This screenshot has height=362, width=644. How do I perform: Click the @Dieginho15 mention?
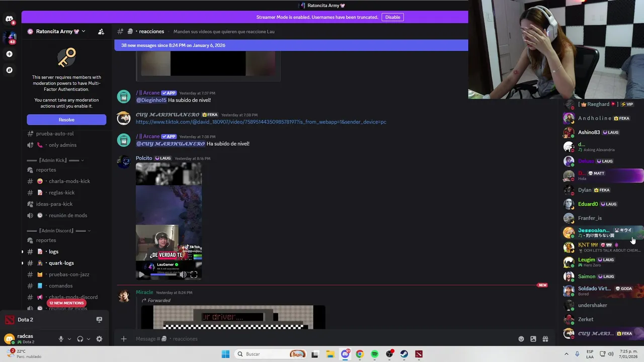point(151,100)
